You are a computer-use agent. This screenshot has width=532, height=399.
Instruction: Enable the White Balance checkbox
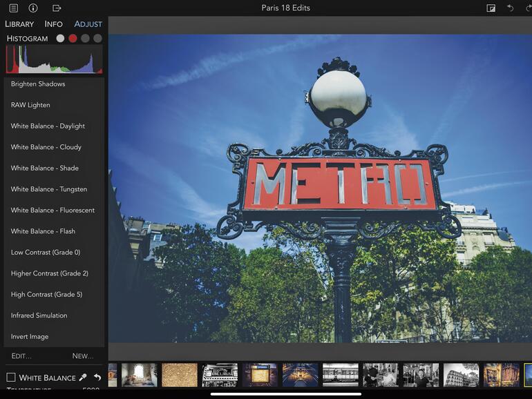(x=11, y=378)
